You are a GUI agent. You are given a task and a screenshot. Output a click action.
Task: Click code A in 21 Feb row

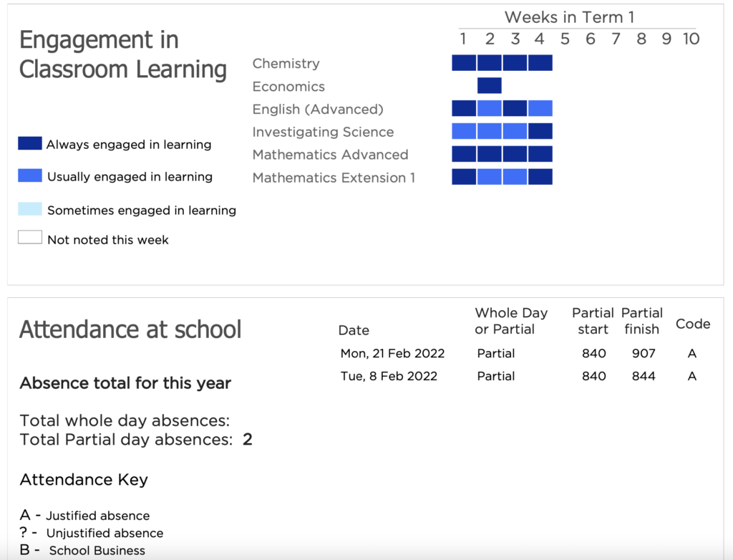692,353
